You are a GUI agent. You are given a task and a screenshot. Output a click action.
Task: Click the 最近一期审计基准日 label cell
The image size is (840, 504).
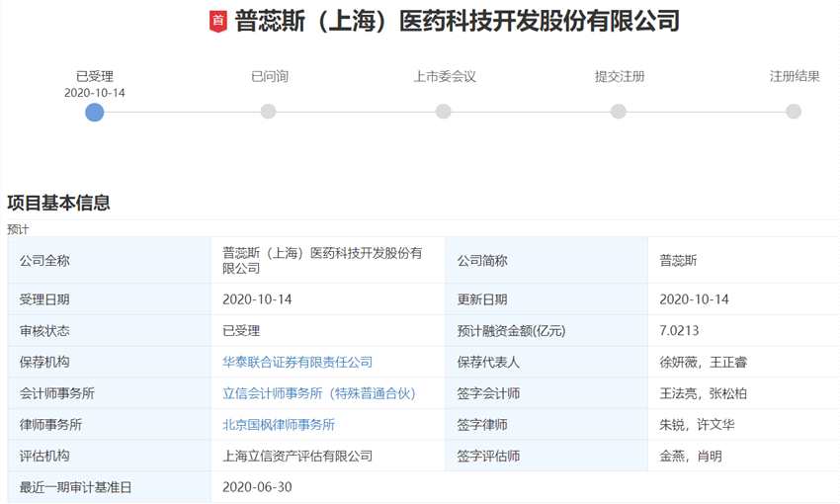tap(110, 487)
